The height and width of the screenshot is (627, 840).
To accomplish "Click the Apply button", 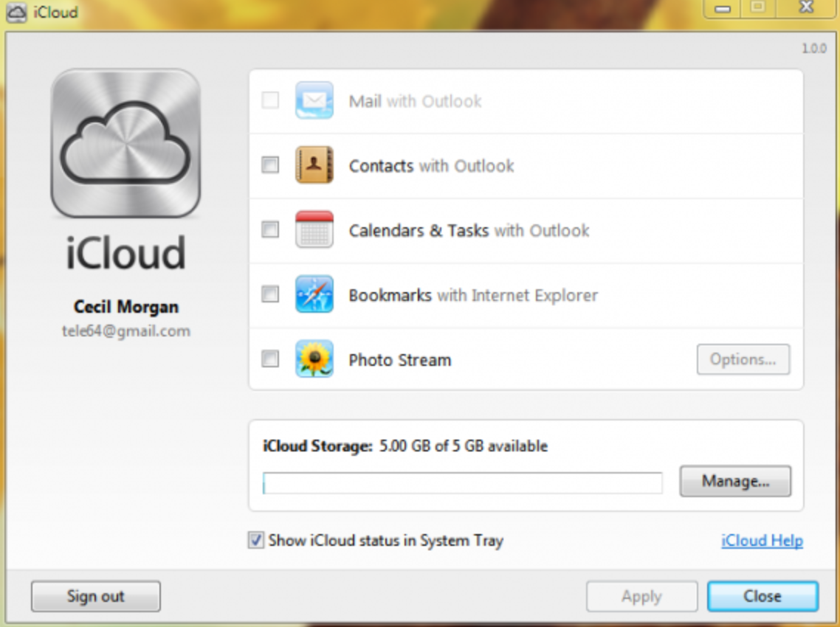I will (641, 596).
